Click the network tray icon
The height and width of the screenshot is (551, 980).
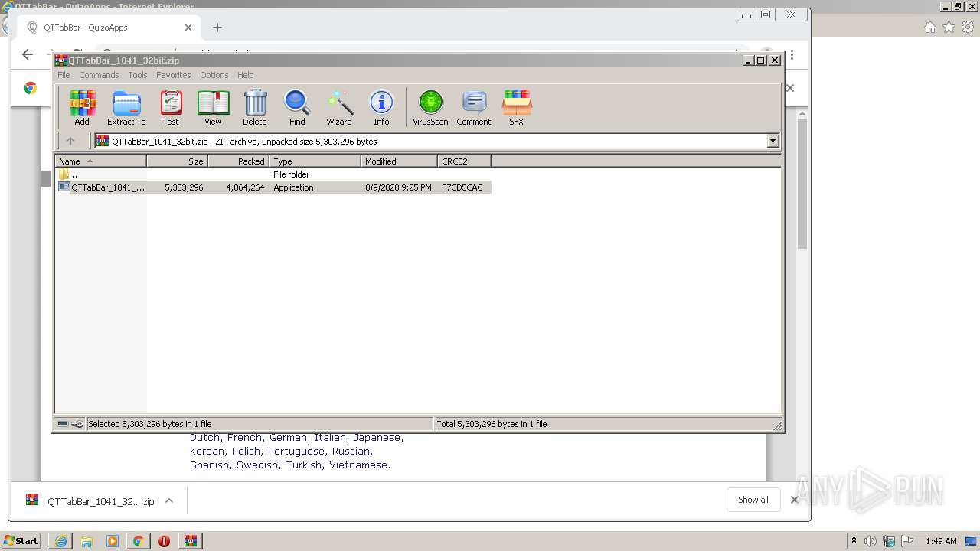[889, 541]
